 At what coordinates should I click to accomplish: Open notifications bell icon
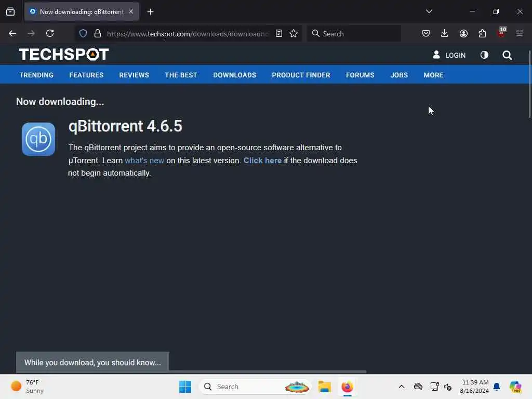pyautogui.click(x=497, y=387)
